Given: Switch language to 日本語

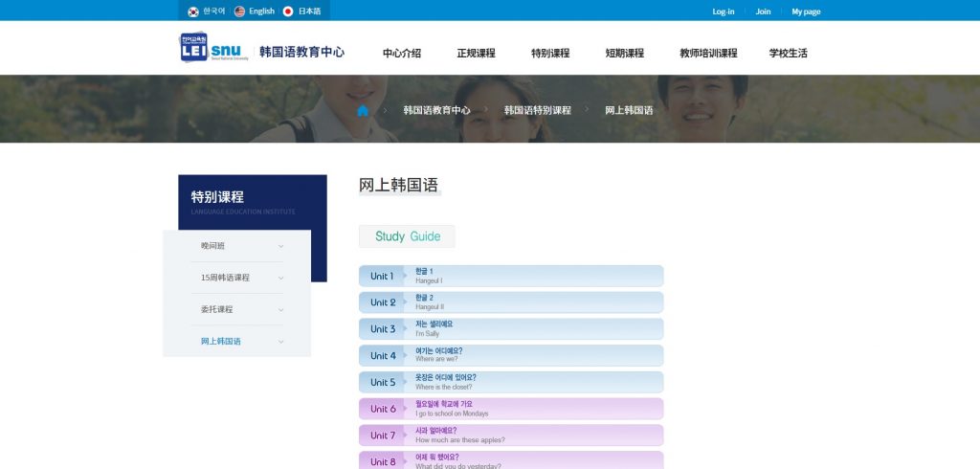Looking at the screenshot, I should point(309,11).
